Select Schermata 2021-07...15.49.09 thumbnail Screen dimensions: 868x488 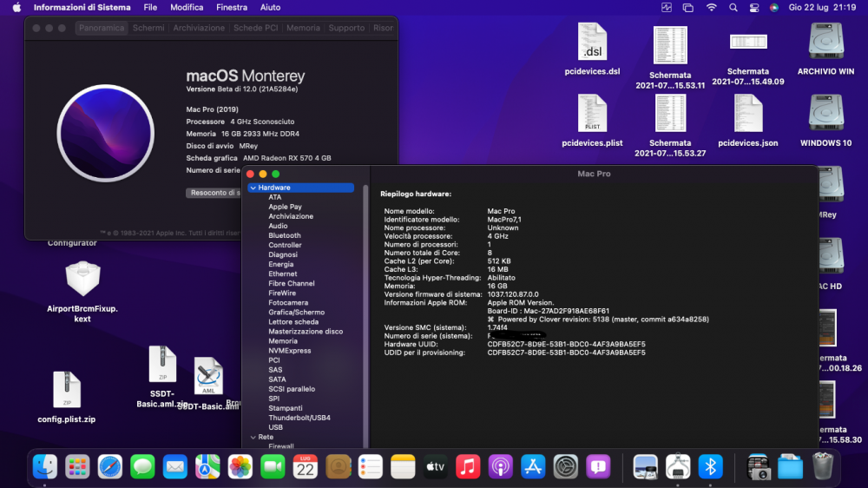tap(748, 42)
